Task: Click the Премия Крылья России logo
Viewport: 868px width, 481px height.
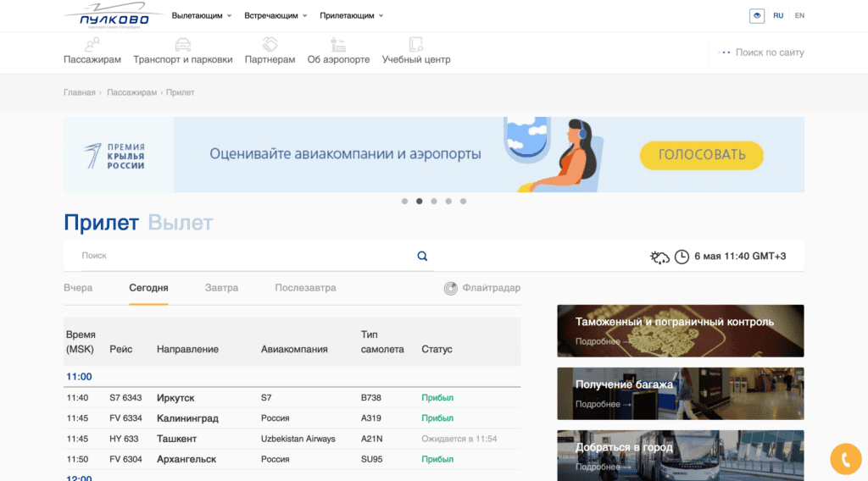Action: [x=114, y=156]
